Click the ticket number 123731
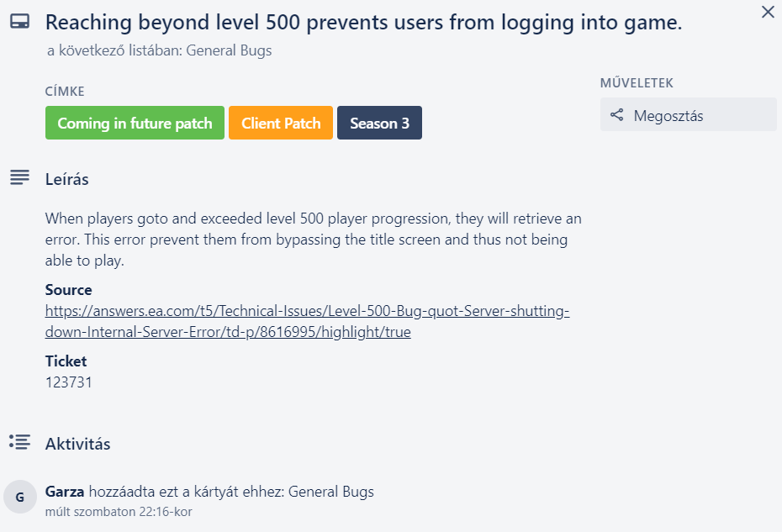 (69, 382)
